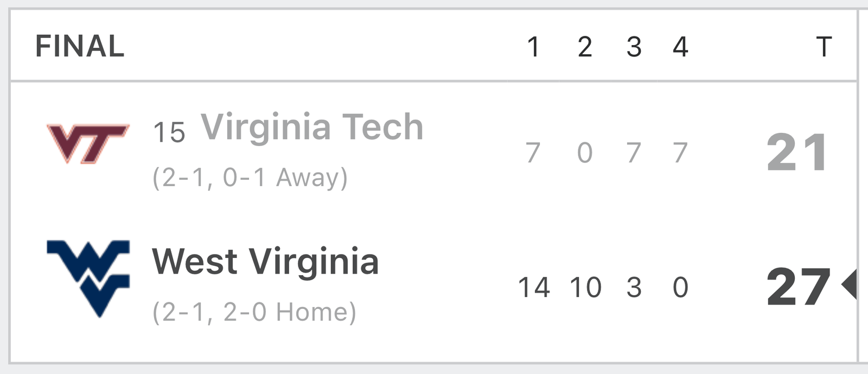The height and width of the screenshot is (374, 868).
Task: Click Virginia Tech's final score 21
Action: click(x=797, y=153)
